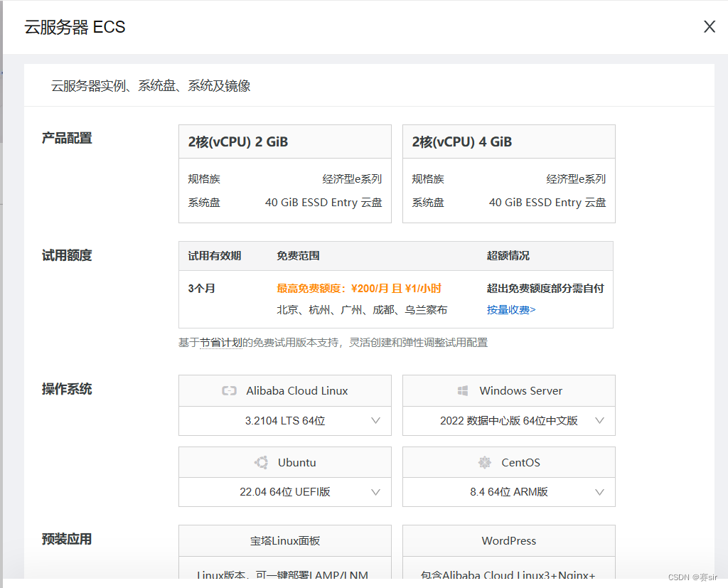Click the CentOS logo icon

tap(485, 463)
